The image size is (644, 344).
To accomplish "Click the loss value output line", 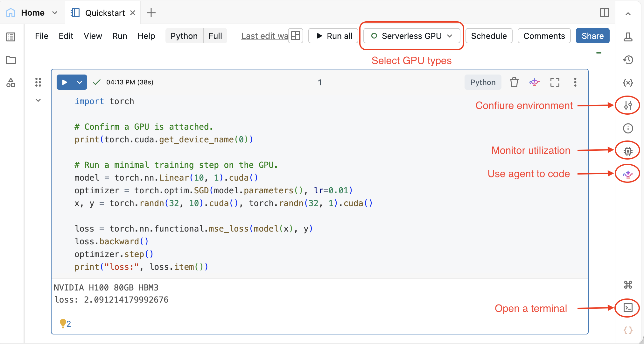I will point(111,300).
